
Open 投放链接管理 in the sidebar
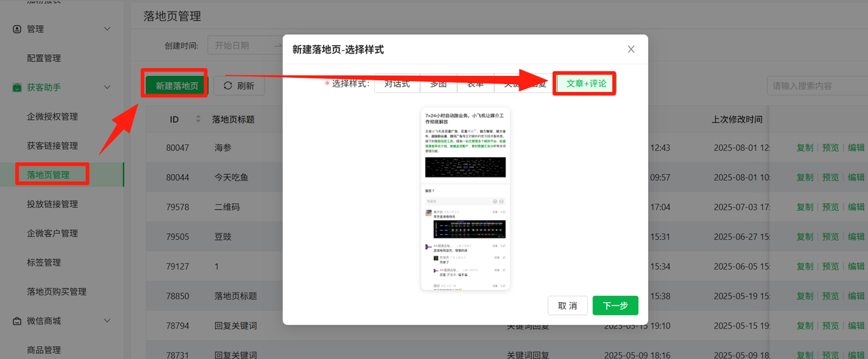[x=52, y=204]
